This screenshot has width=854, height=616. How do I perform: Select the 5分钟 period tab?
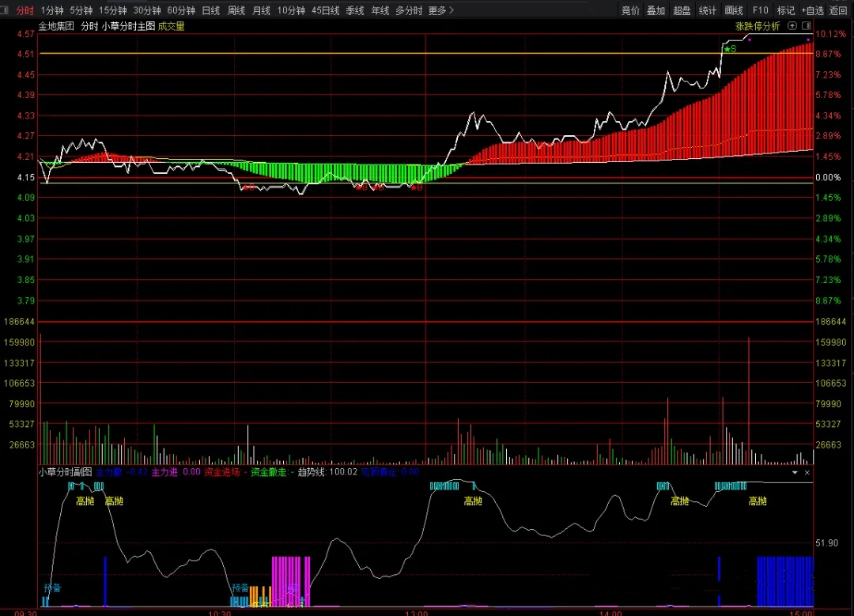tap(81, 10)
